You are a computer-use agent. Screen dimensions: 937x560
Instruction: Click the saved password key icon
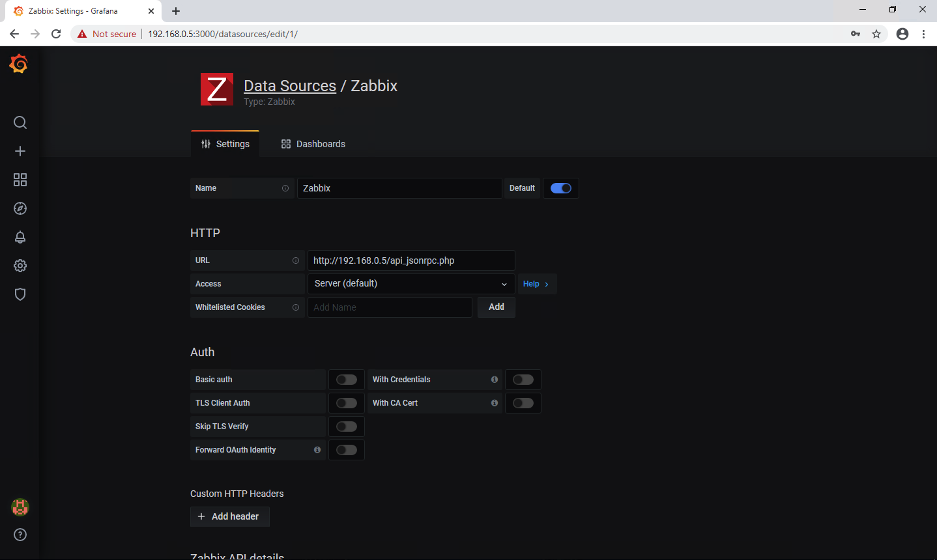pos(856,34)
